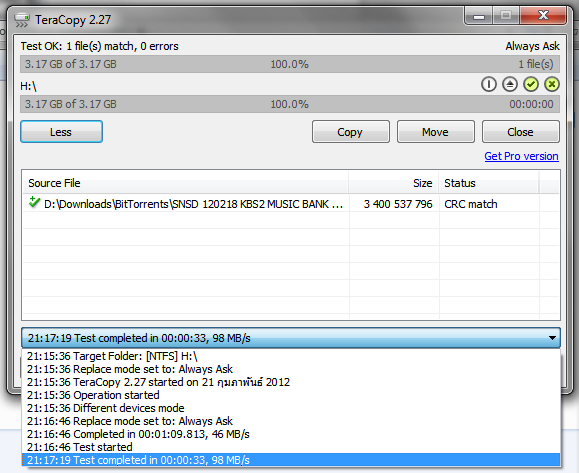Click the Move button
This screenshot has width=579, height=473.
(436, 131)
